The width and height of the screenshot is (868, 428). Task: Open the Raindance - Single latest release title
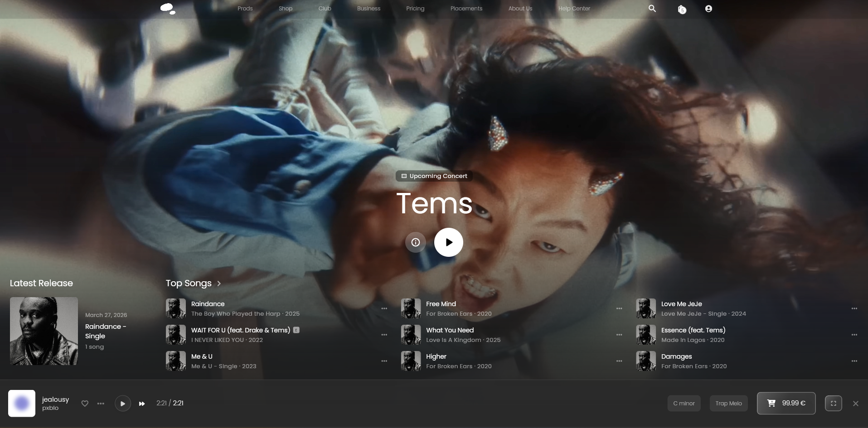pos(106,331)
